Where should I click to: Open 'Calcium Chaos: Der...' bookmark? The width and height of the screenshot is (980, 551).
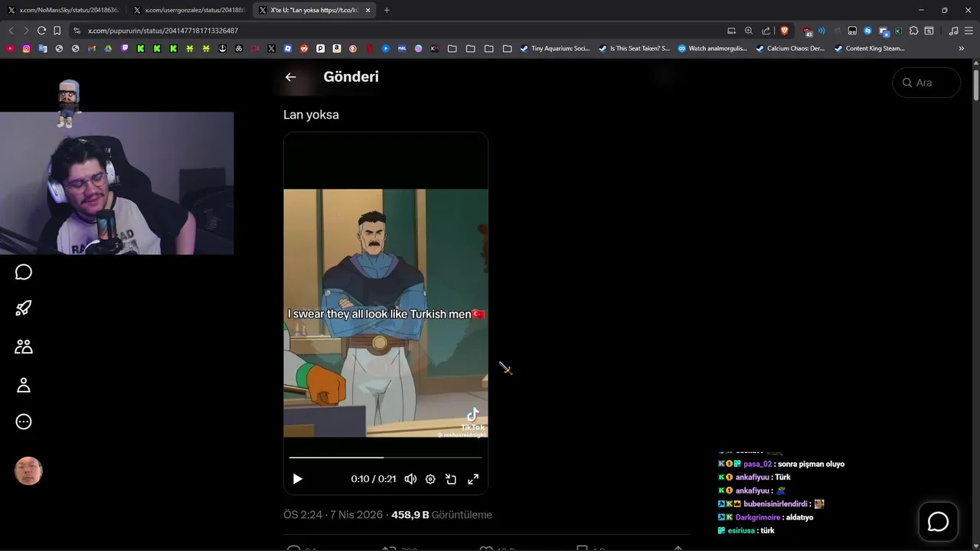tap(791, 48)
